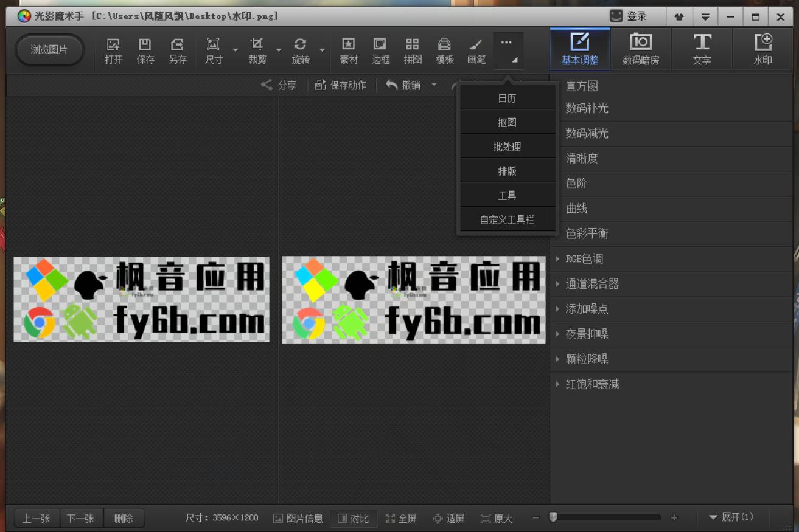Screen dimensions: 799x532
Task: Click the left original image preview
Action: [x=142, y=299]
